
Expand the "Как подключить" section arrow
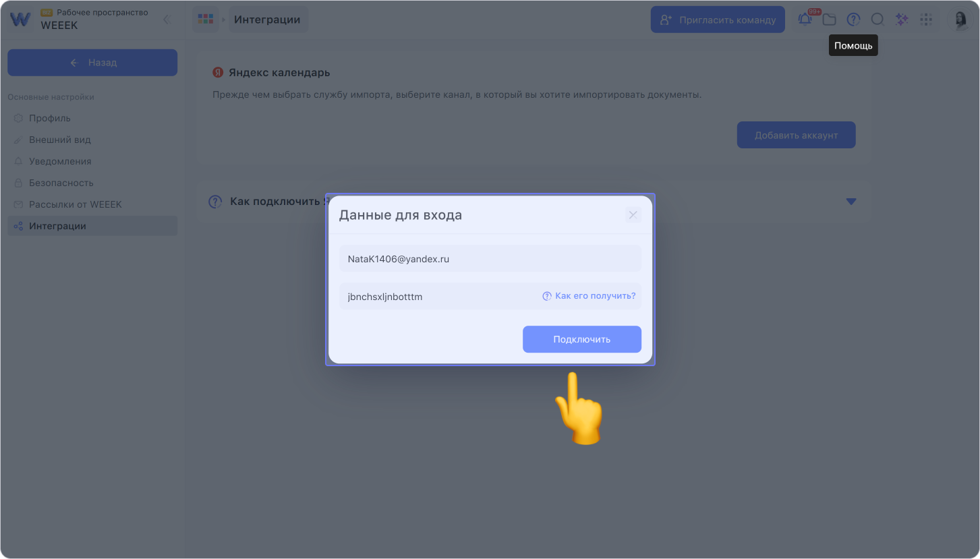851,201
